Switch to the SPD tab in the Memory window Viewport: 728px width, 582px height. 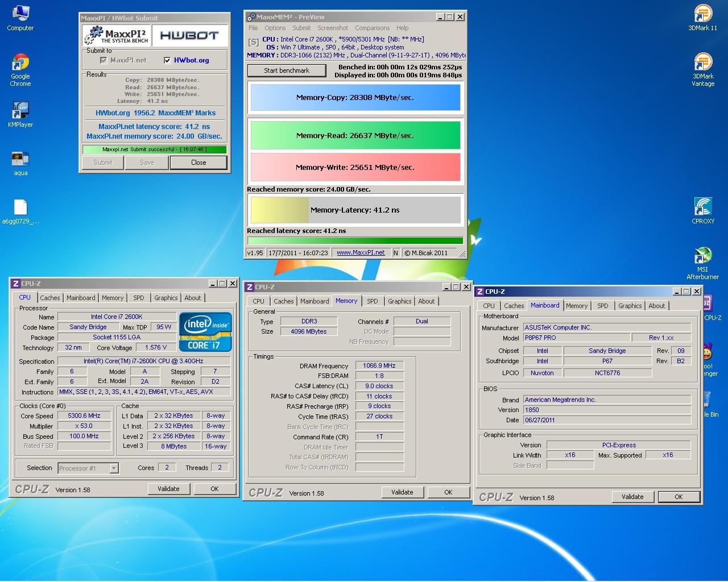[x=373, y=301]
